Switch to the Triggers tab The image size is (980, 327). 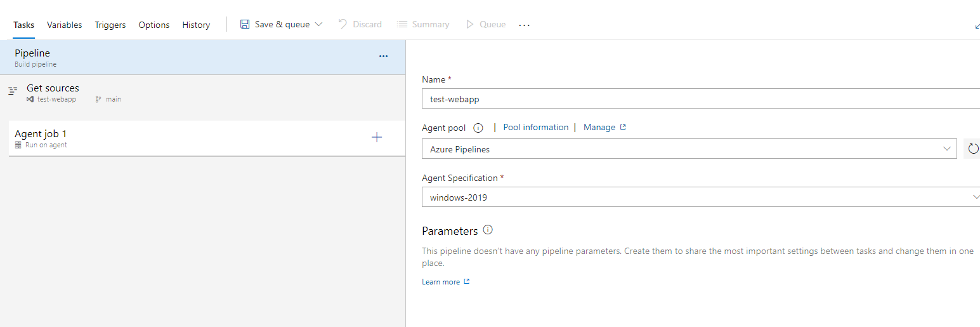click(x=110, y=25)
